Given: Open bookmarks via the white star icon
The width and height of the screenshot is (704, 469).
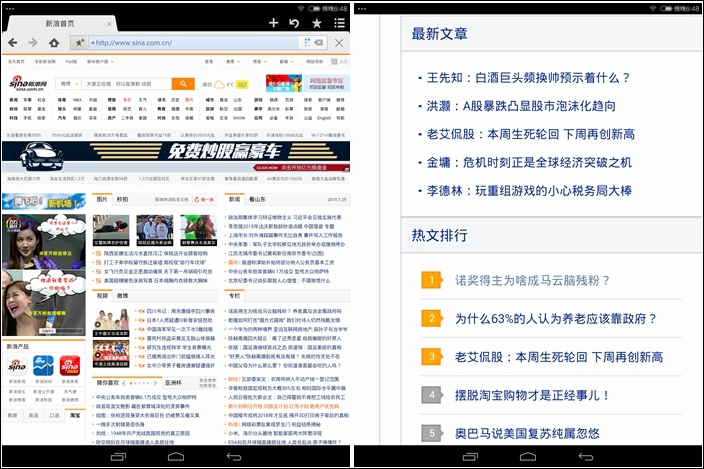Looking at the screenshot, I should (x=317, y=23).
